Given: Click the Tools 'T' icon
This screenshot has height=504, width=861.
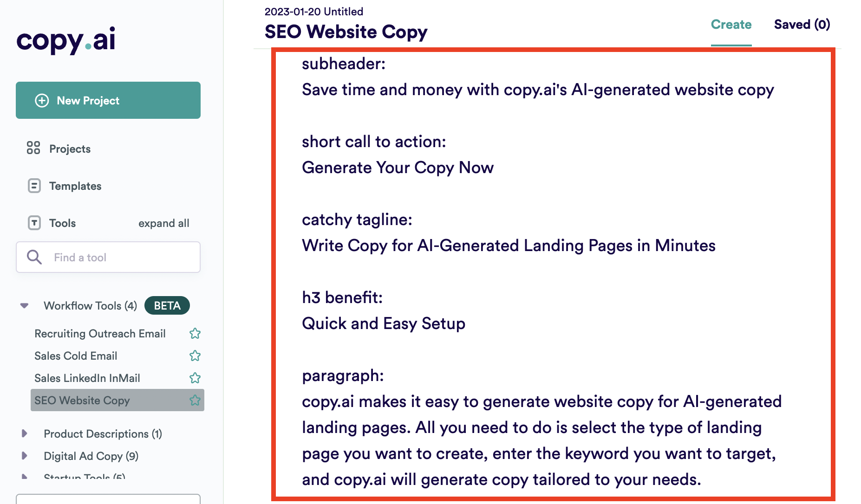Looking at the screenshot, I should pyautogui.click(x=33, y=223).
